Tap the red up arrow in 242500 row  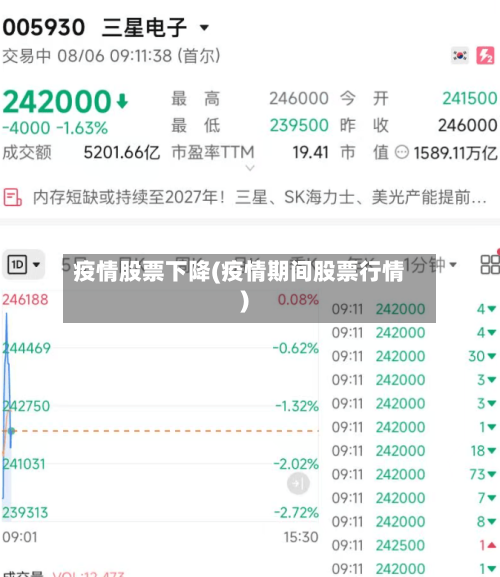(x=492, y=545)
